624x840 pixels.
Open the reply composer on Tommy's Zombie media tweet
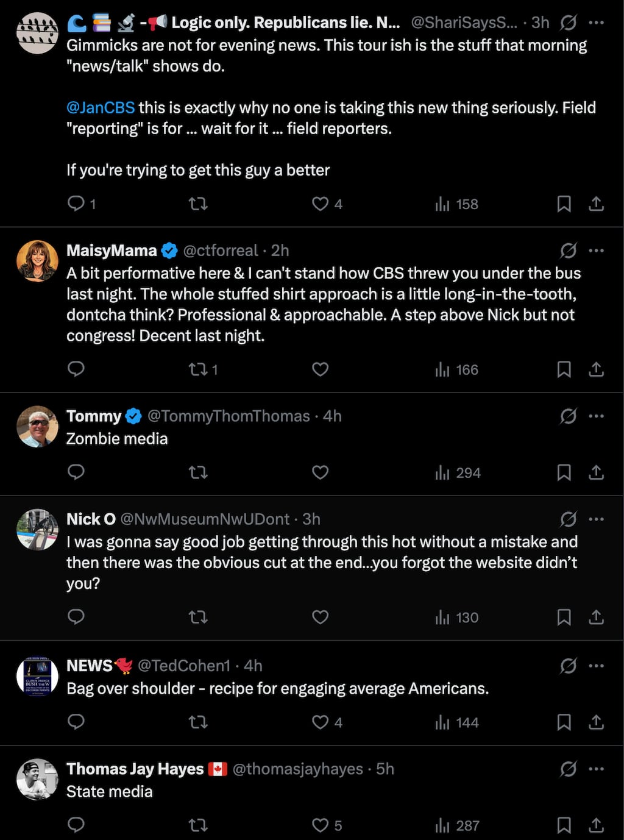pos(76,472)
